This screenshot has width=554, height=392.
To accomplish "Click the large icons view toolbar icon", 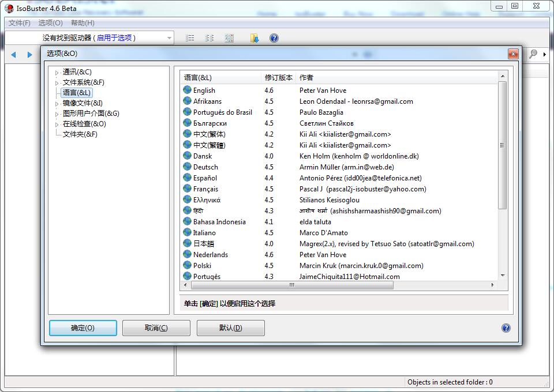I will click(x=229, y=38).
